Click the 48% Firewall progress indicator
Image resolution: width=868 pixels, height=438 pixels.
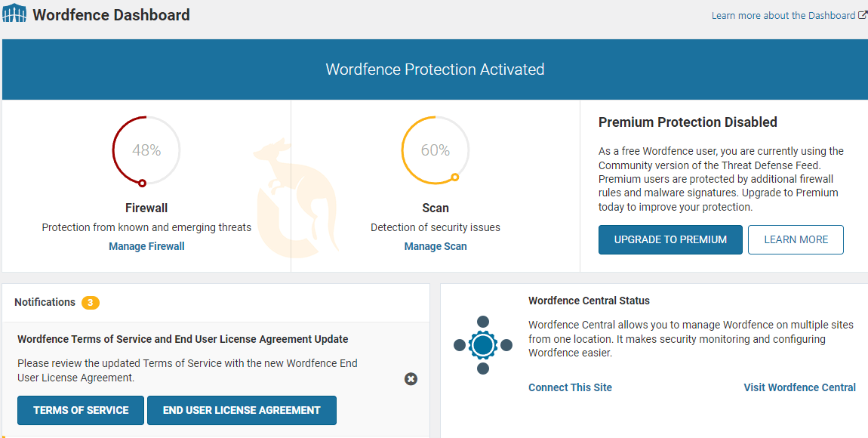click(146, 150)
